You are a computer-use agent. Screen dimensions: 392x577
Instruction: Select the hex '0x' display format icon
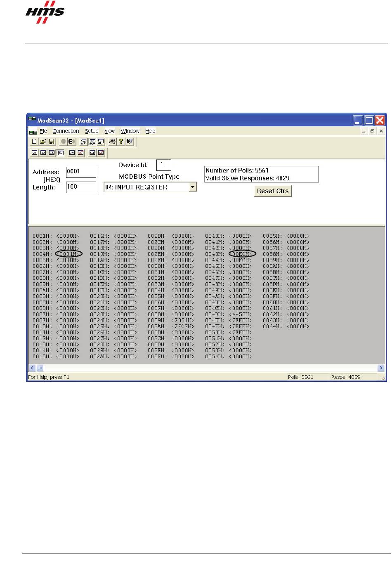60,153
